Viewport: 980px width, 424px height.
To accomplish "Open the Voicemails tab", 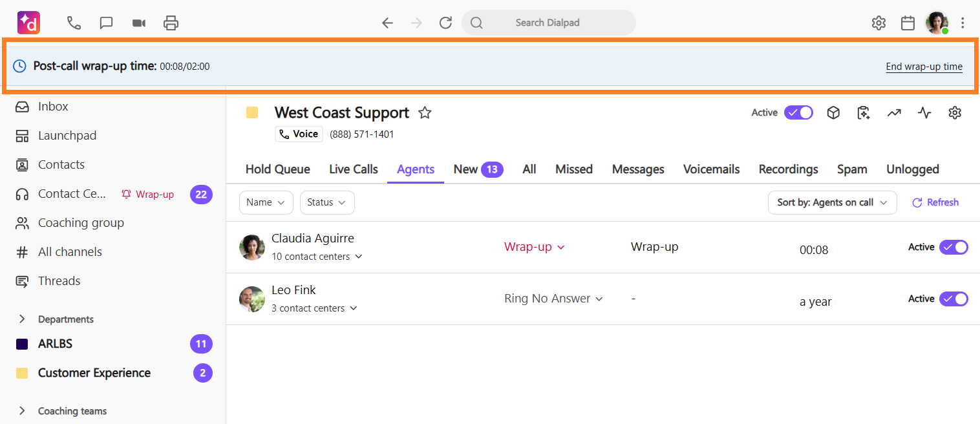I will [x=712, y=169].
